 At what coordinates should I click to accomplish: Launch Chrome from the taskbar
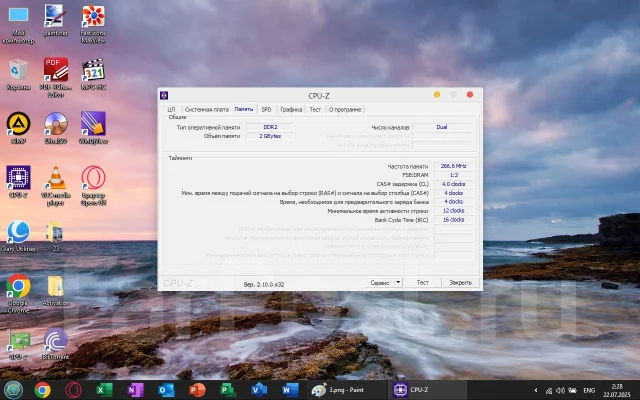click(42, 390)
